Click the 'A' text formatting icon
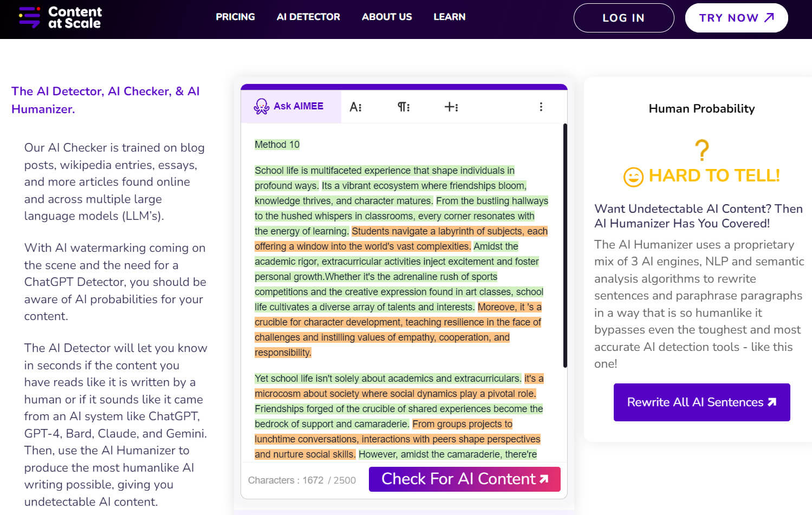 tap(354, 107)
